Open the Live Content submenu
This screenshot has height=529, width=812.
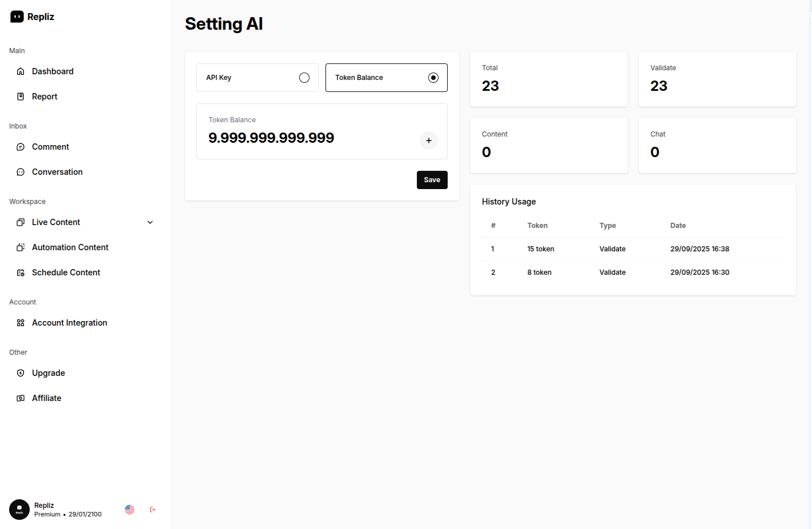point(56,222)
